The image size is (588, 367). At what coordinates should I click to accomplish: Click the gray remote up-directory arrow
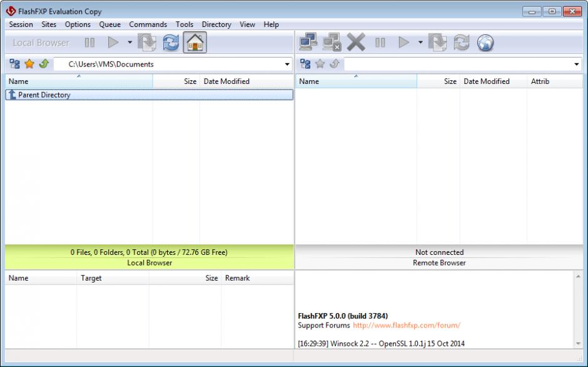click(335, 64)
